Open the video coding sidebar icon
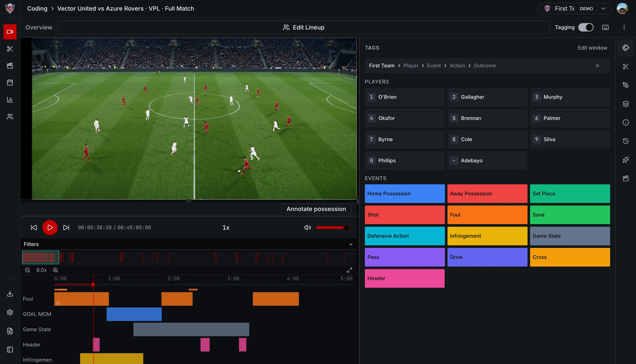The height and width of the screenshot is (364, 636). 10,32
